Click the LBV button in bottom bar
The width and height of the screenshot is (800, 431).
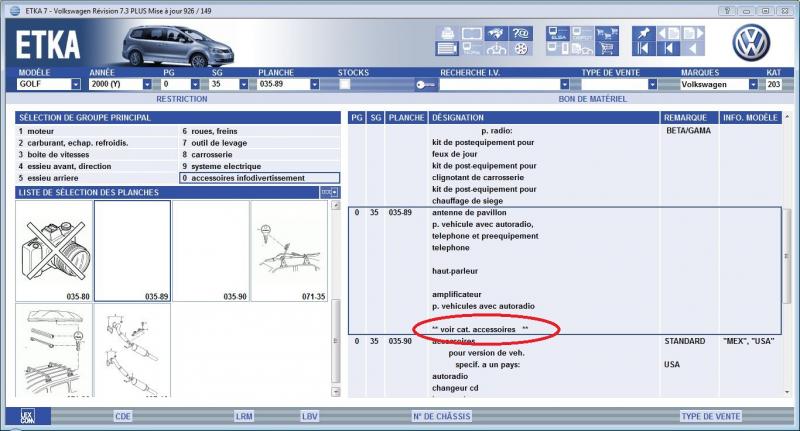(309, 416)
